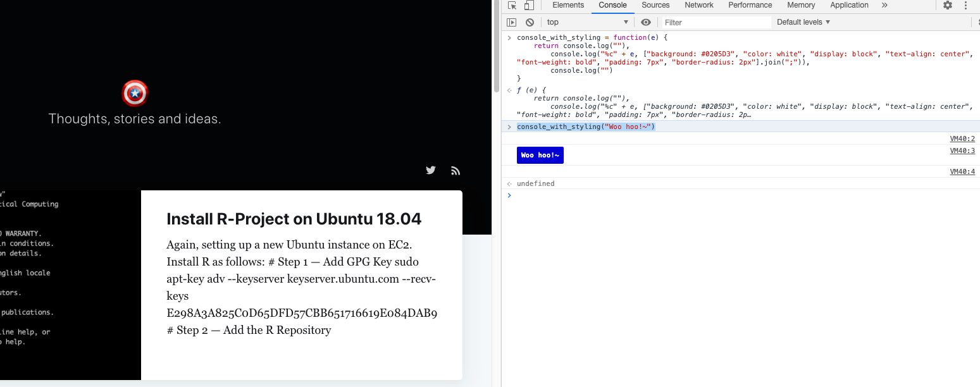Image resolution: width=980 pixels, height=387 pixels.
Task: Open the top JavaScript context dropdown
Action: coord(588,22)
